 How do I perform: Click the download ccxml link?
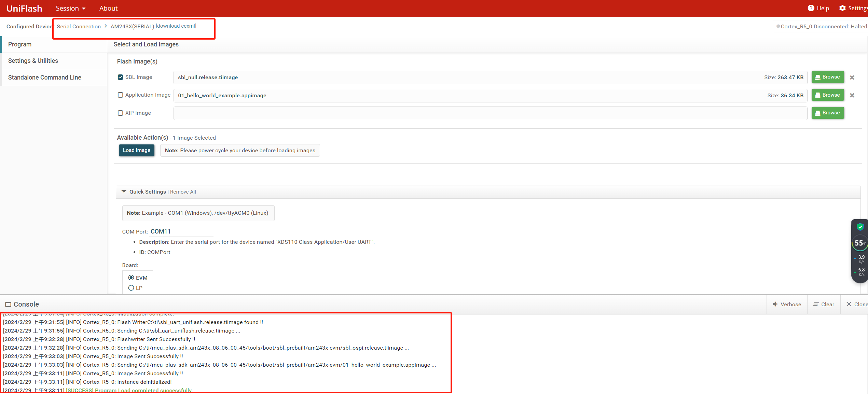176,26
